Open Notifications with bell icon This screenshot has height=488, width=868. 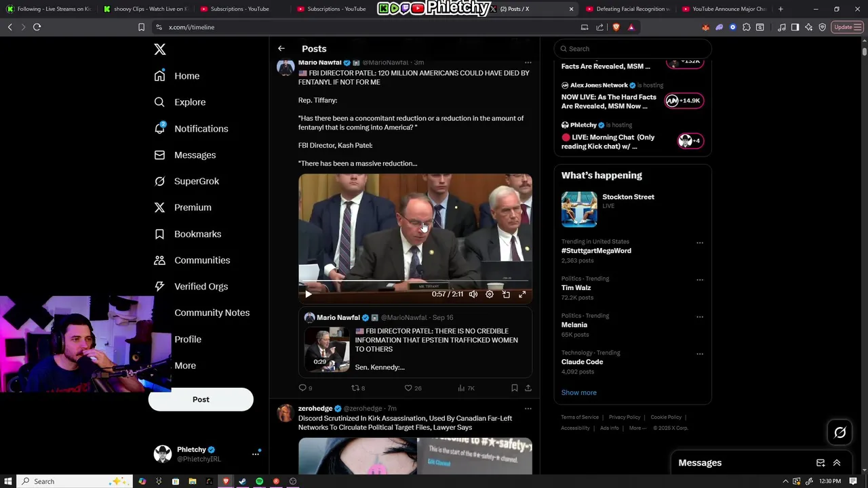[191, 129]
